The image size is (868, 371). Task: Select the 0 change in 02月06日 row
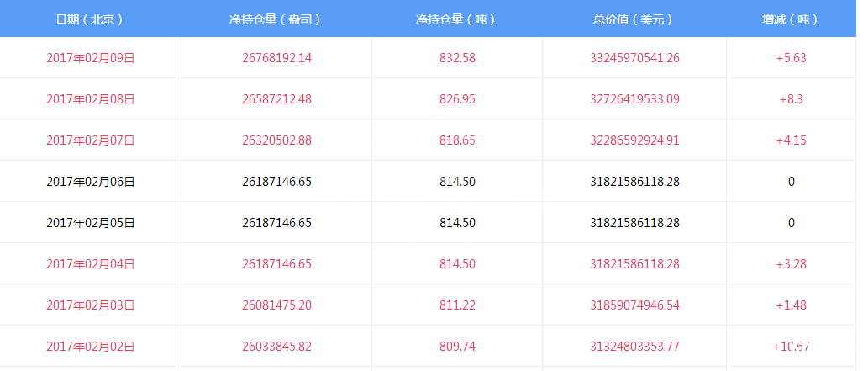tap(791, 182)
